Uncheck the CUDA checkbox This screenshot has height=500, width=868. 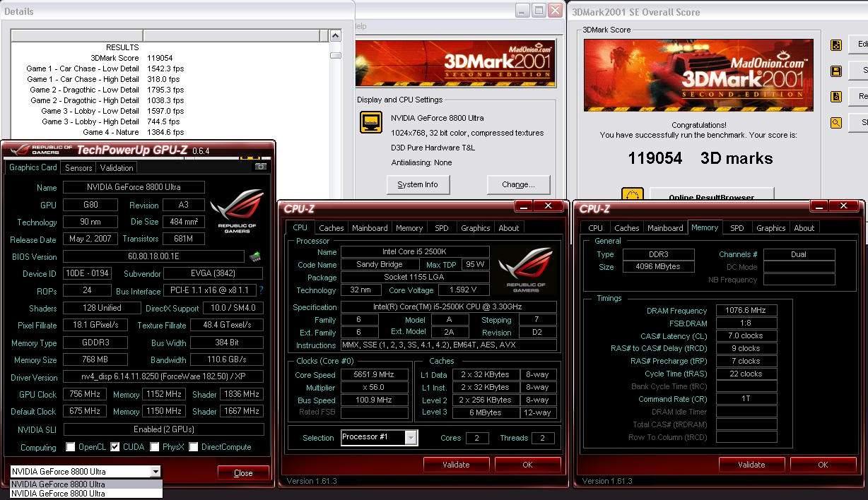click(x=115, y=447)
